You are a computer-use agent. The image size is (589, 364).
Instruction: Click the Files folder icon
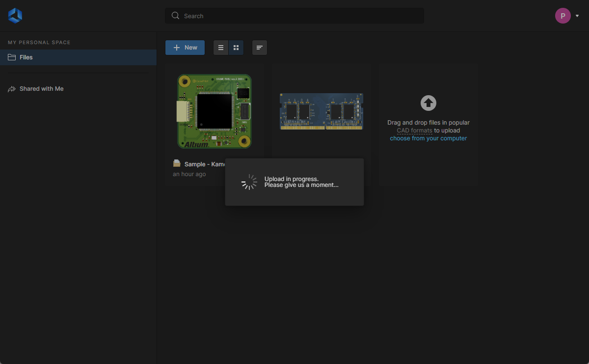point(12,57)
